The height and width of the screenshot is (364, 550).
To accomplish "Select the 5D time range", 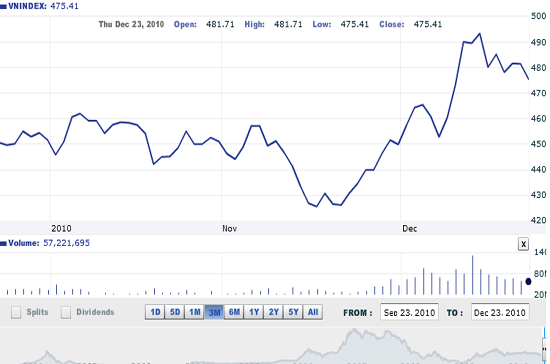I will point(175,312).
